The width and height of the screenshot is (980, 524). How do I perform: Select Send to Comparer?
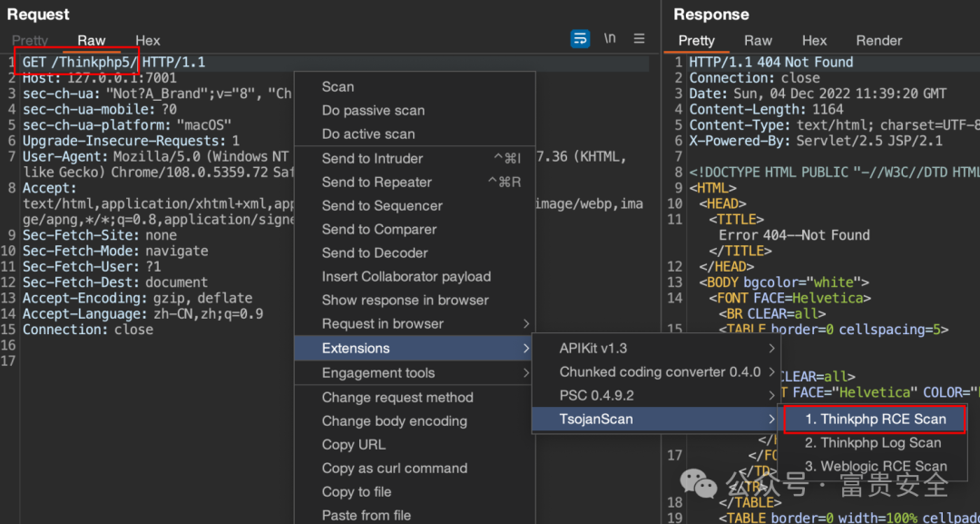415,230
